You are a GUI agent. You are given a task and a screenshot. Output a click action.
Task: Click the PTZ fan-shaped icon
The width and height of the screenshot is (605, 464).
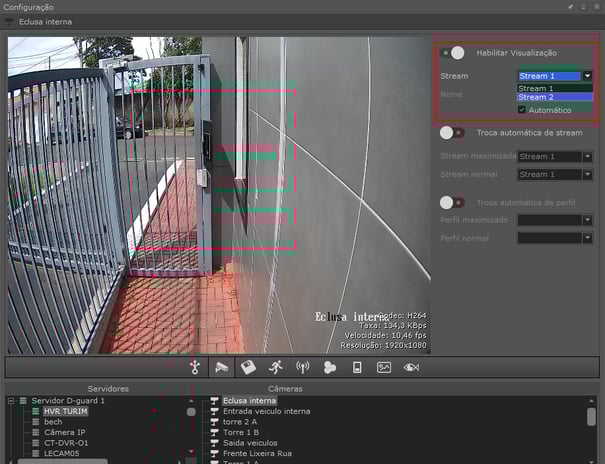330,367
